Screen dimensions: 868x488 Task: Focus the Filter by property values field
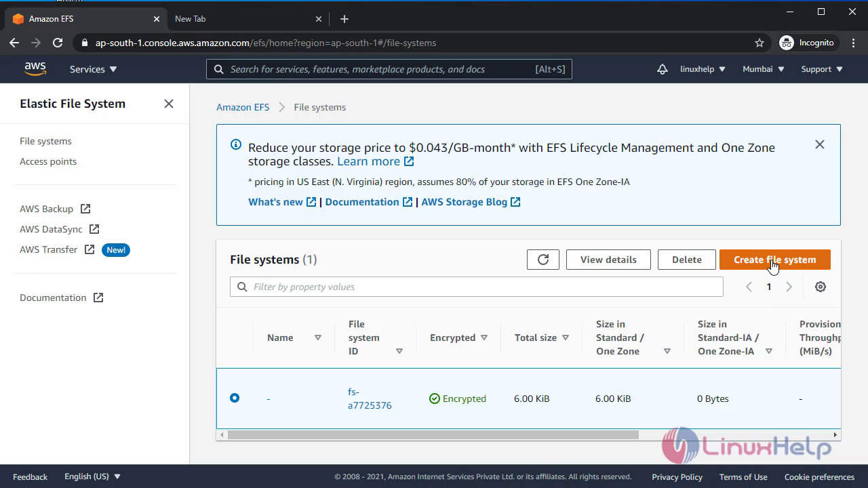click(x=477, y=287)
